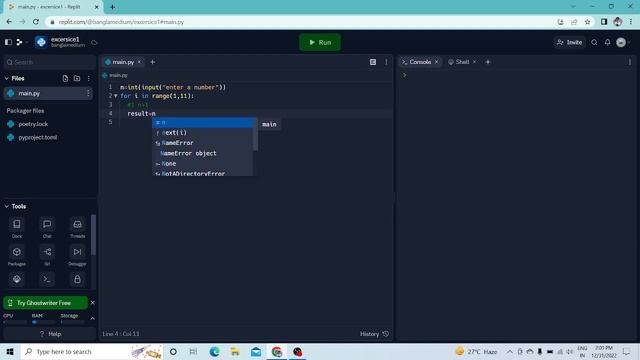Image resolution: width=640 pixels, height=360 pixels.
Task: Create a new file icon in Files
Action: 65,78
